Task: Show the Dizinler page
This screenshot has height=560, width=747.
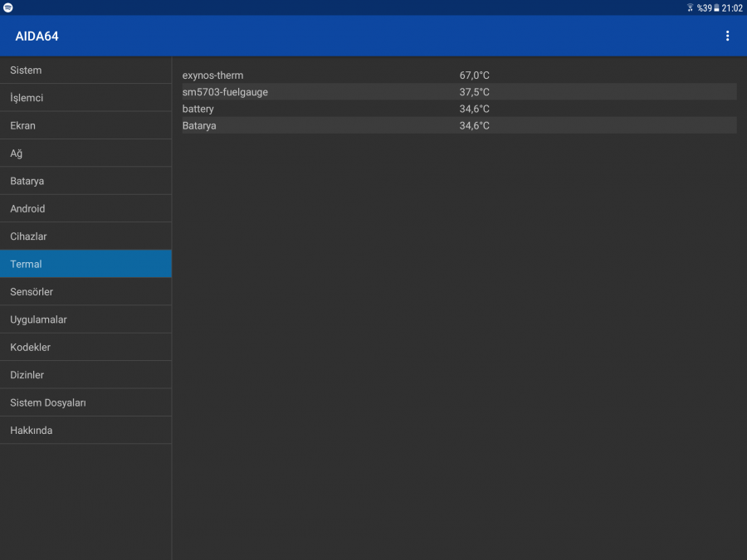Action: [x=85, y=374]
